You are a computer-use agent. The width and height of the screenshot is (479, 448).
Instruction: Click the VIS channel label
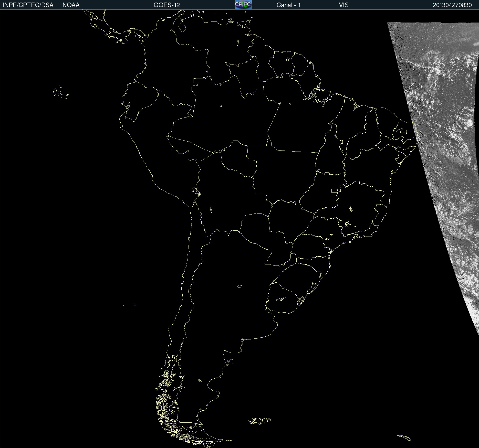click(344, 5)
